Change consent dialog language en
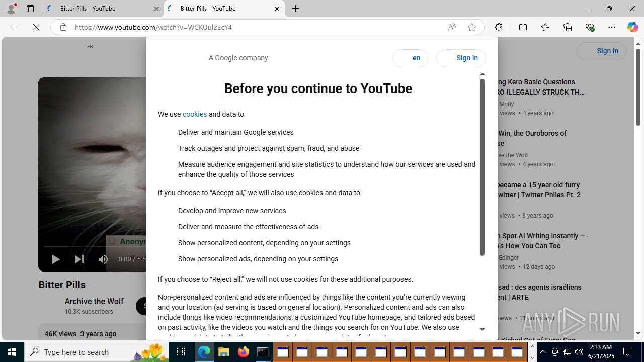Screen dimensions: 644x362 [411, 58]
